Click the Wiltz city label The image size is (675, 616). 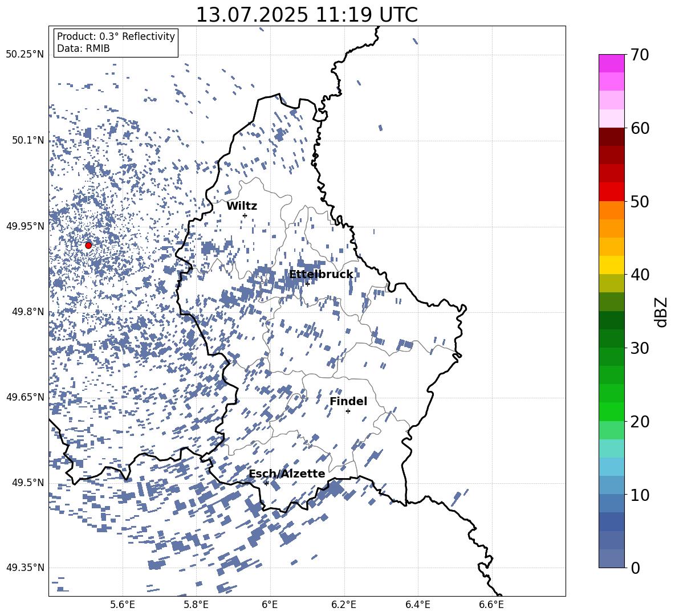coord(242,206)
